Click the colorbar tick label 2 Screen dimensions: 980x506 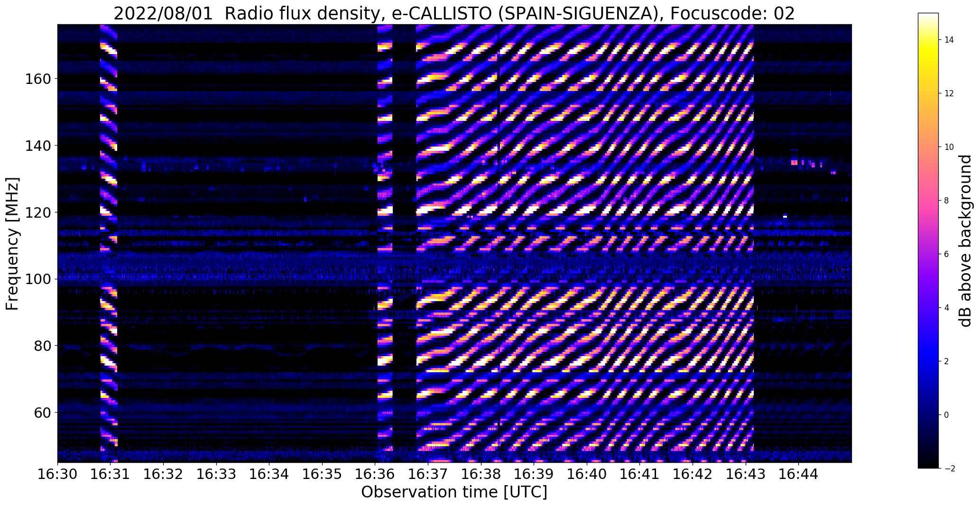947,361
